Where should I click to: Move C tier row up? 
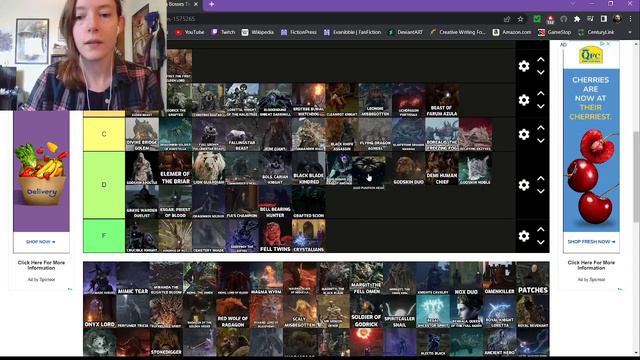click(x=541, y=128)
